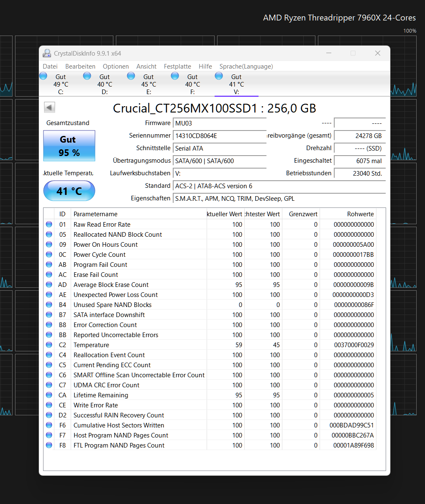Click status orb for Reported Uncorrectable Errors

[49, 335]
